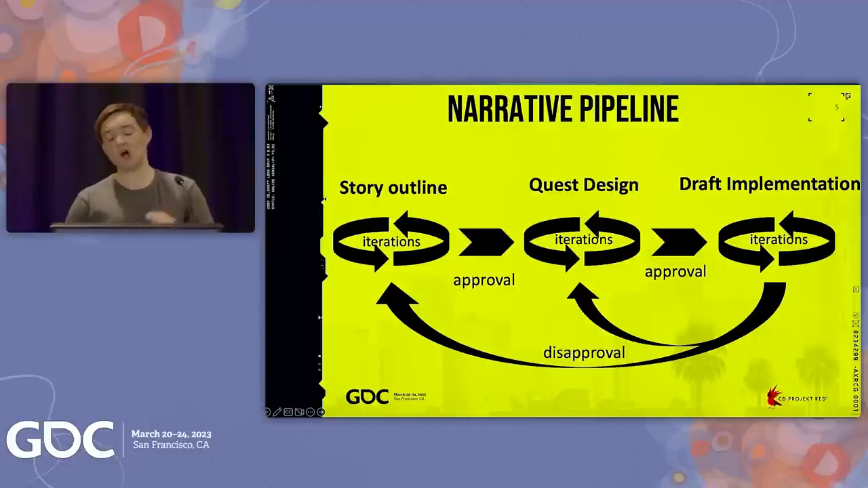The image size is (868, 488).
Task: Select the pencil annotation tool
Action: click(x=277, y=411)
